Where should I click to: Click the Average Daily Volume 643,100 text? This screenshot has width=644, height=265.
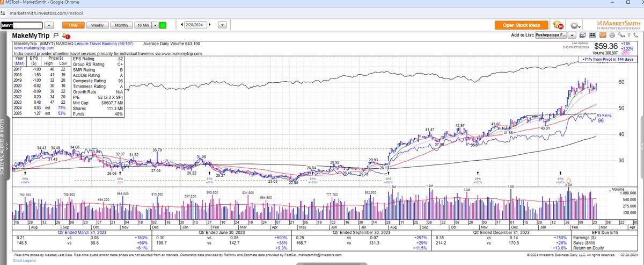[172, 44]
